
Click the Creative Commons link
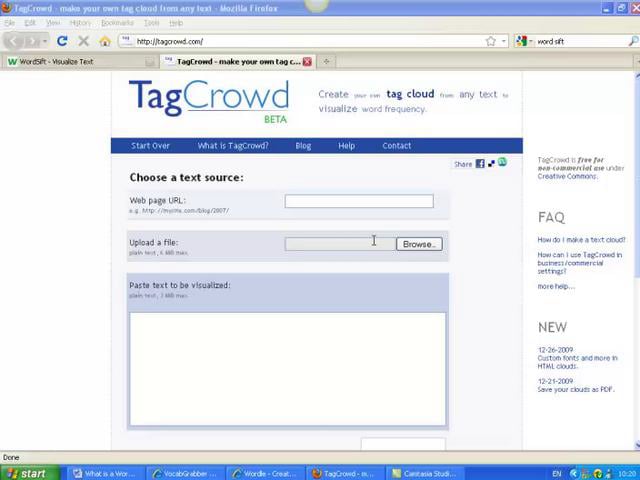point(567,176)
